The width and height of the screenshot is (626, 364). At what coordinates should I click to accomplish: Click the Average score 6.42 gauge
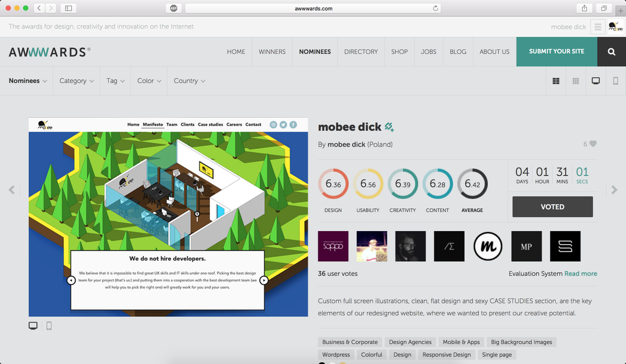pos(472,184)
